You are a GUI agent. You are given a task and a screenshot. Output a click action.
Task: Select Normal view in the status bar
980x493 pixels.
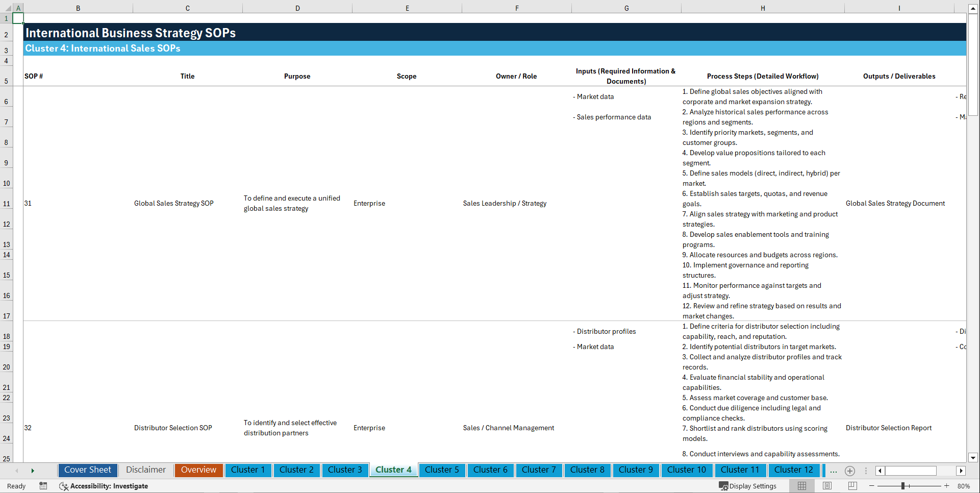coord(801,486)
